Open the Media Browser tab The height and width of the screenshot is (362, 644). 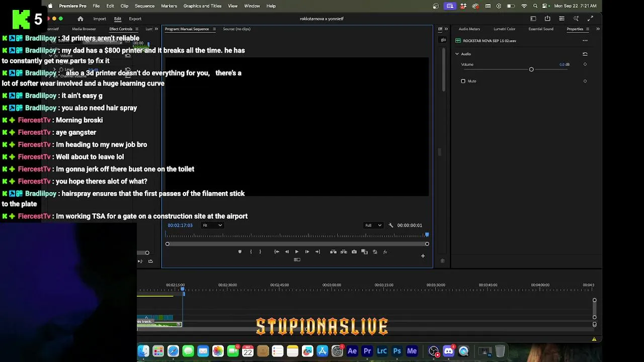pos(84,29)
